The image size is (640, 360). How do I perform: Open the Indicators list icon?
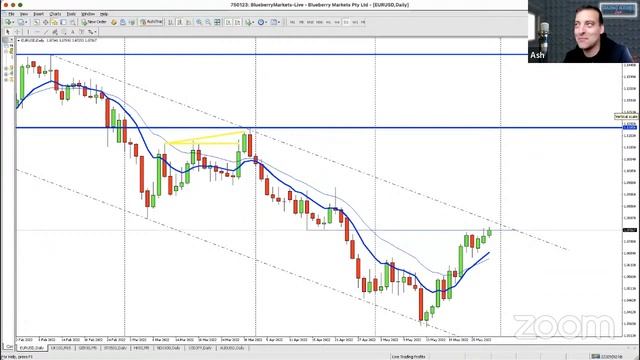[249, 22]
